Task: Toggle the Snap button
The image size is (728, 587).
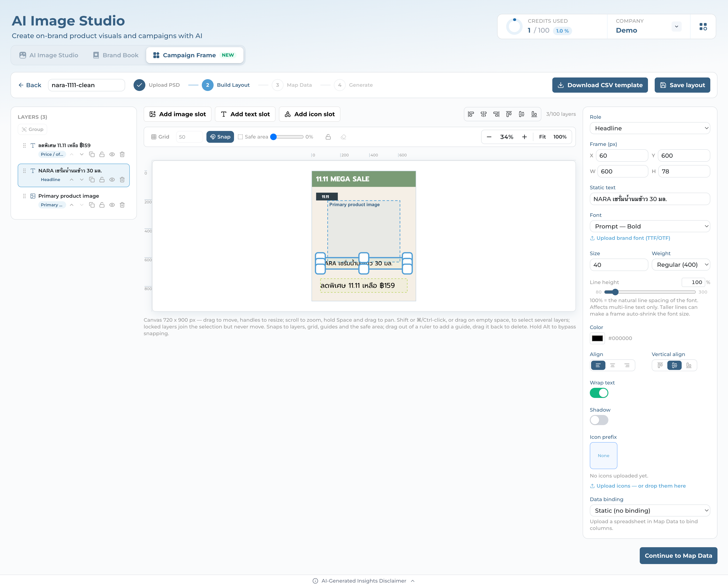Action: [x=220, y=137]
